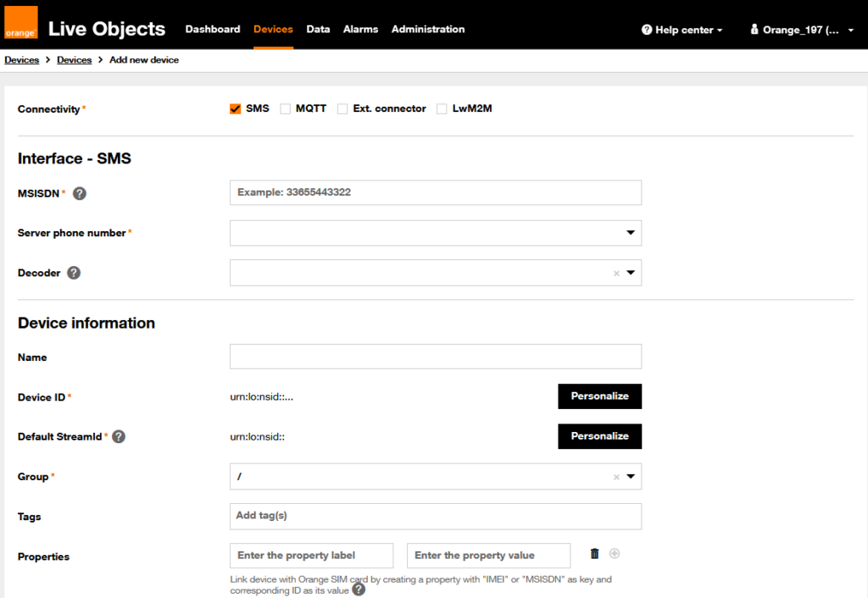Delete the property row with trash icon

tap(594, 554)
